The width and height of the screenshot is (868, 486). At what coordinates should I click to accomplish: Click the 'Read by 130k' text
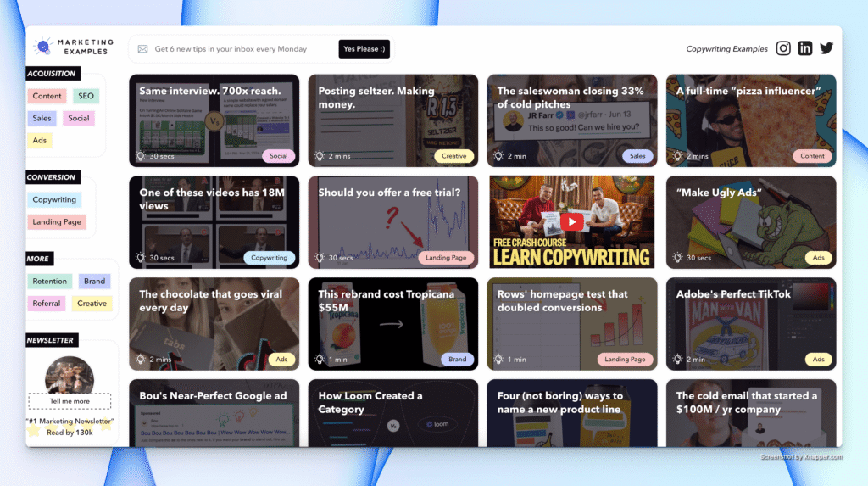click(70, 433)
